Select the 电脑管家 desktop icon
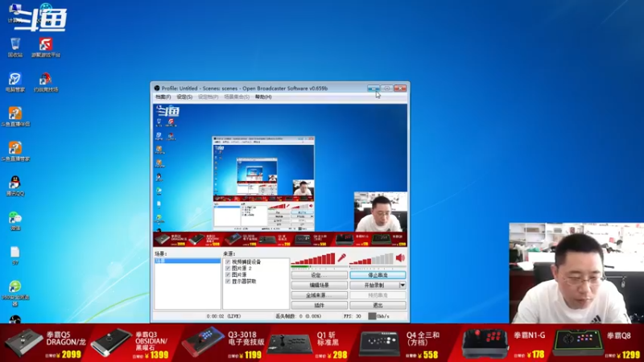This screenshot has height=362, width=644. pos(15,82)
